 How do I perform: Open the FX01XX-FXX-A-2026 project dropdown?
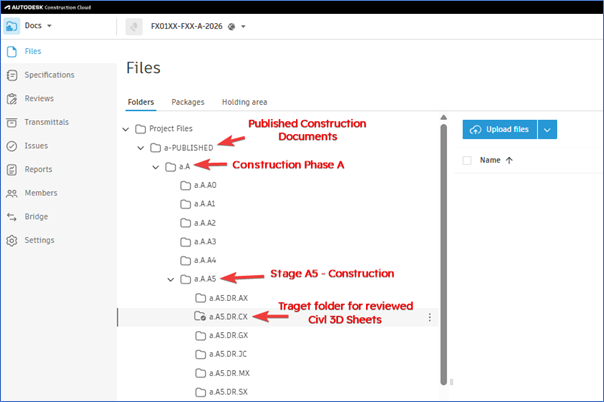[x=243, y=27]
